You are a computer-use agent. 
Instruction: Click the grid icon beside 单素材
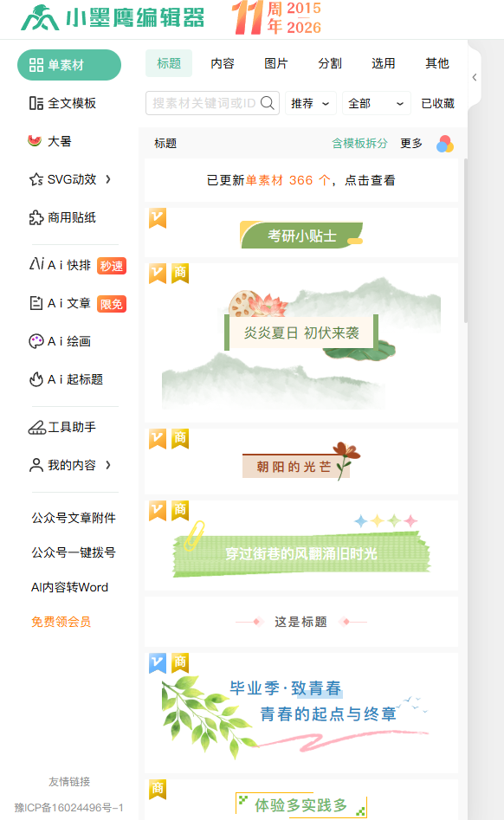coord(36,65)
